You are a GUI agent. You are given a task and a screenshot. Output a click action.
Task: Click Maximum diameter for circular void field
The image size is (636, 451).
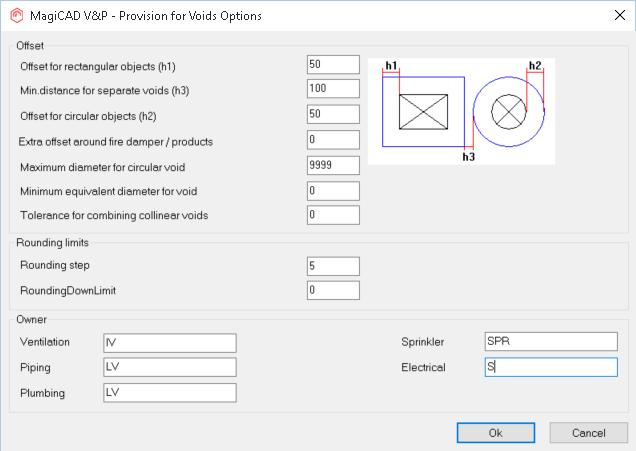(x=333, y=165)
